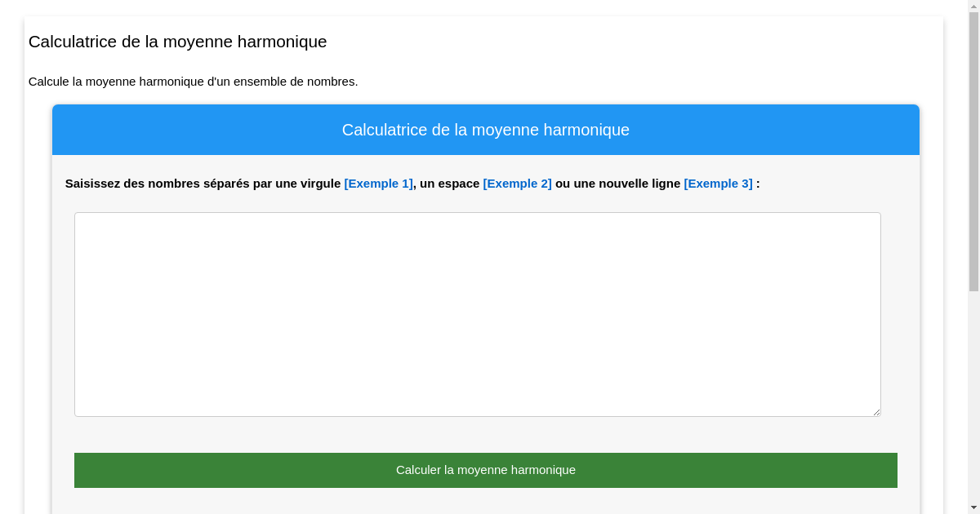
Task: Click the scrollbar down arrow
Action: coord(974,507)
